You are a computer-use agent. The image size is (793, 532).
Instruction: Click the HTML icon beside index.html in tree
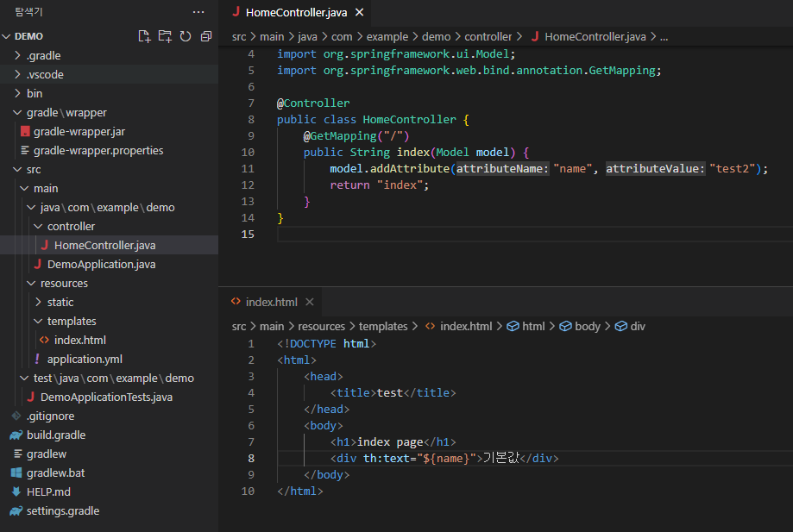coord(45,340)
